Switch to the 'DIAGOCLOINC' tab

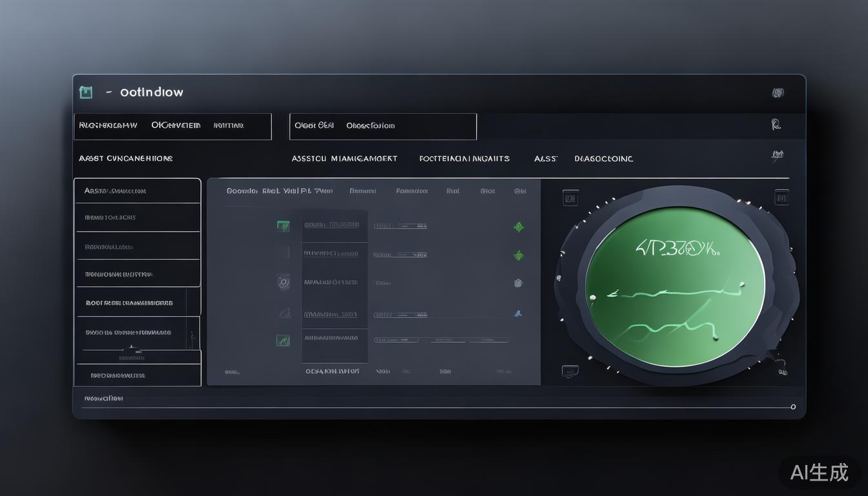click(603, 158)
